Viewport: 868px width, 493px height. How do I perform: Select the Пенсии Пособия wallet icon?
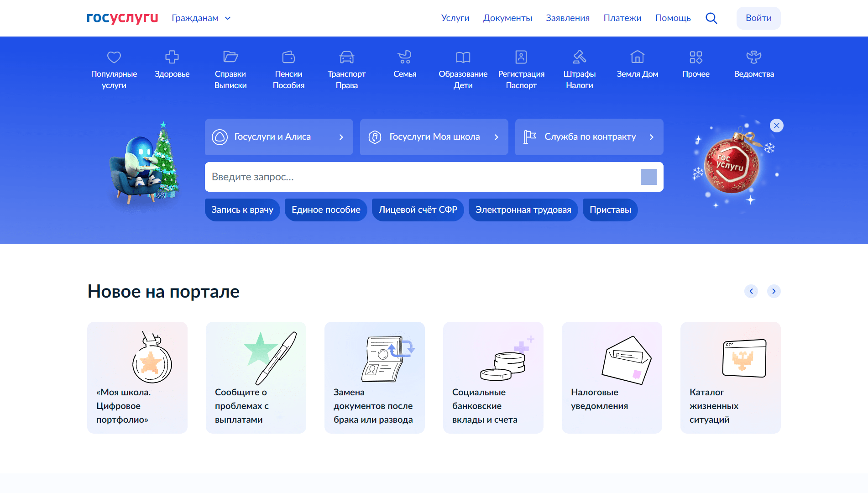point(288,57)
